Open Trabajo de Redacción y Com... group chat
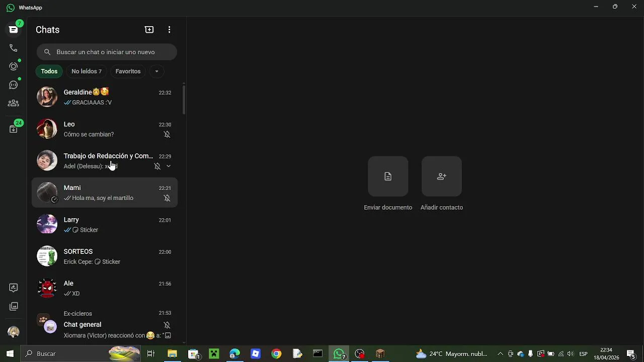This screenshot has width=644, height=362. (x=105, y=161)
